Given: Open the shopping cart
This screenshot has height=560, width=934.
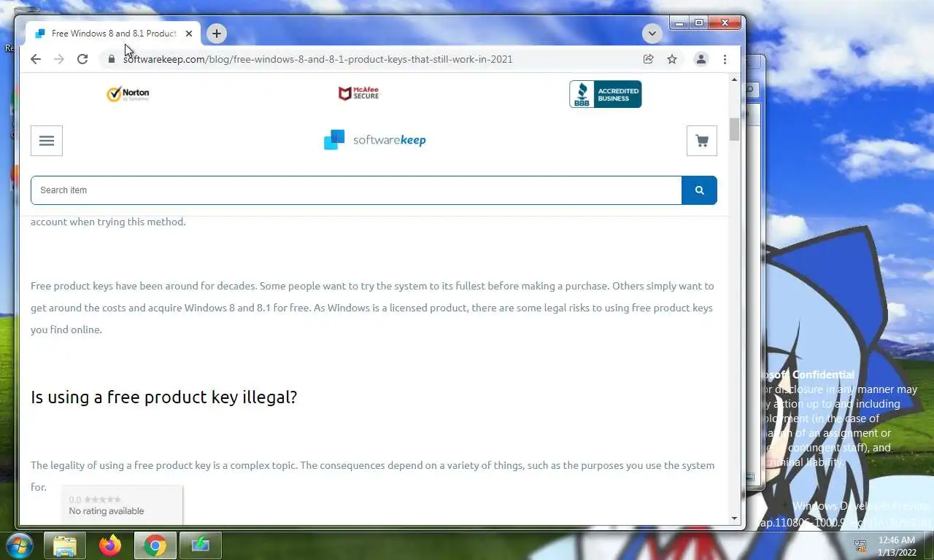Looking at the screenshot, I should tap(702, 141).
